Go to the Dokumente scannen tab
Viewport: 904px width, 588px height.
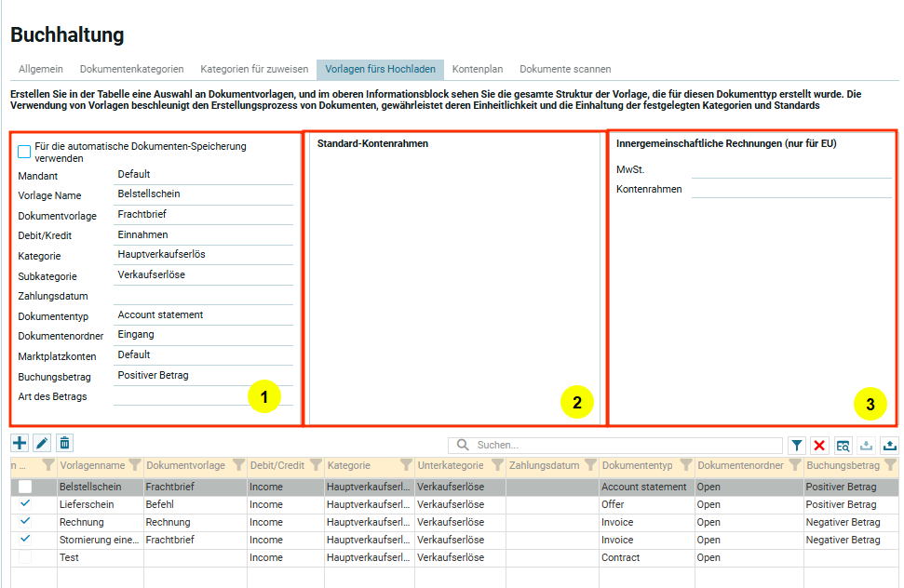[x=565, y=69]
